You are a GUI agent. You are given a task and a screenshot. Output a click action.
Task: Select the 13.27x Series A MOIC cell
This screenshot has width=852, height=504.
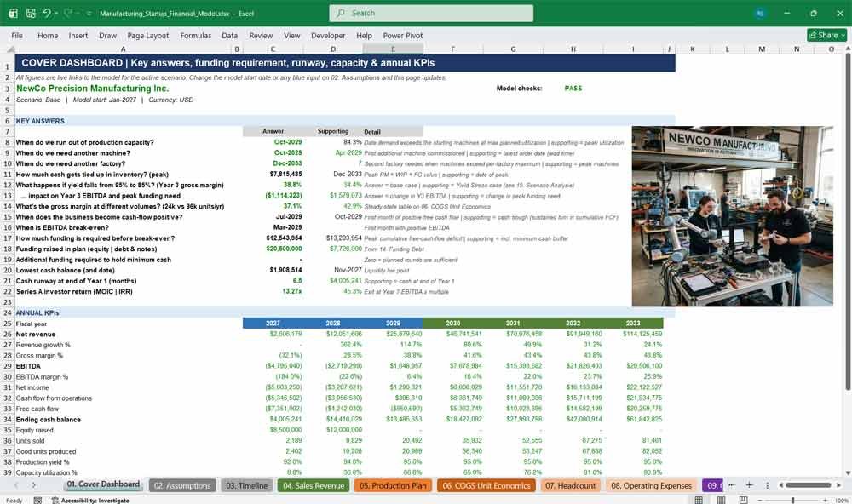pyautogui.click(x=273, y=291)
